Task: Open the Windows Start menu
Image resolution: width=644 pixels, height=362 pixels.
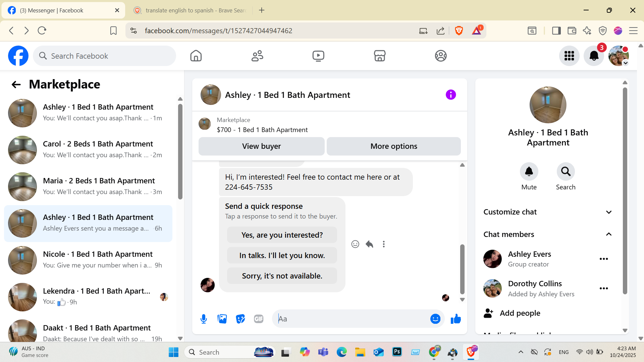Action: 173,352
